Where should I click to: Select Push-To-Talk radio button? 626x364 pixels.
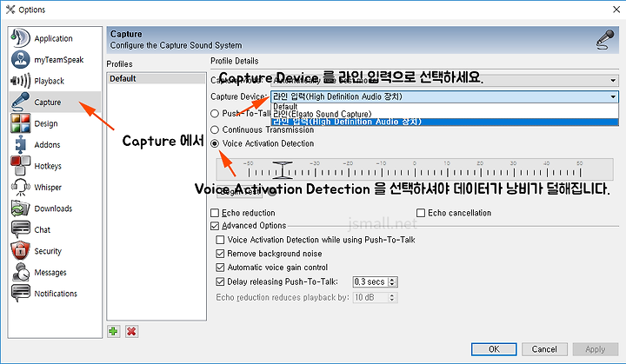[215, 114]
